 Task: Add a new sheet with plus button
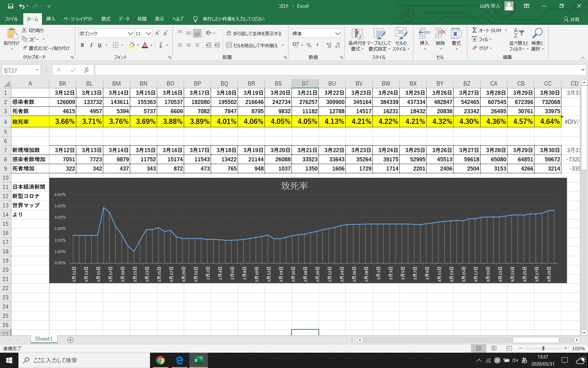coord(70,340)
